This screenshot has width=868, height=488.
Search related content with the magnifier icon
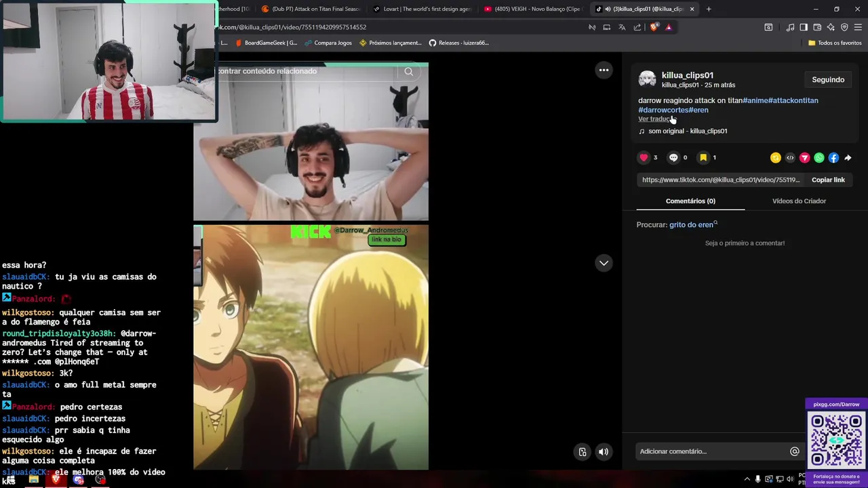pos(408,71)
